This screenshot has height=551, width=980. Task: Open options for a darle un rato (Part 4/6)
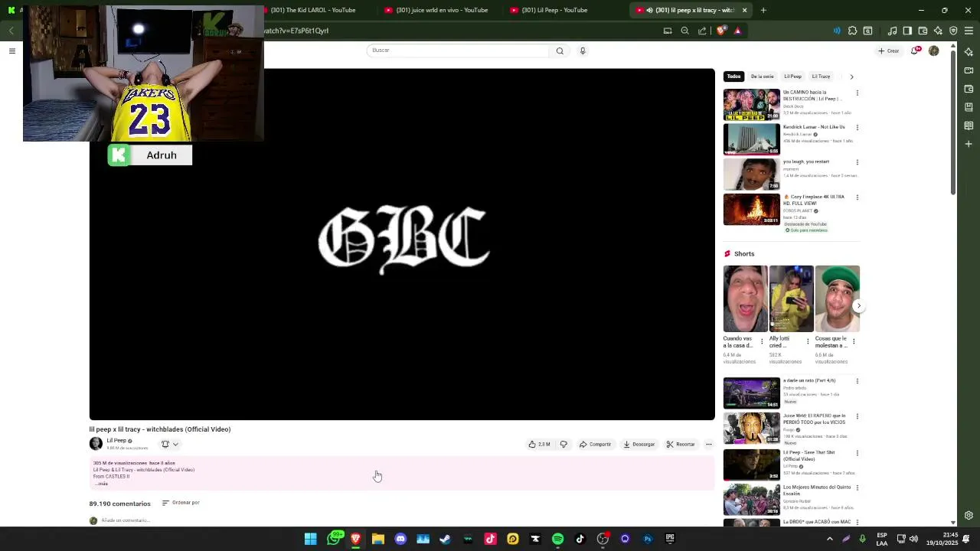(857, 381)
